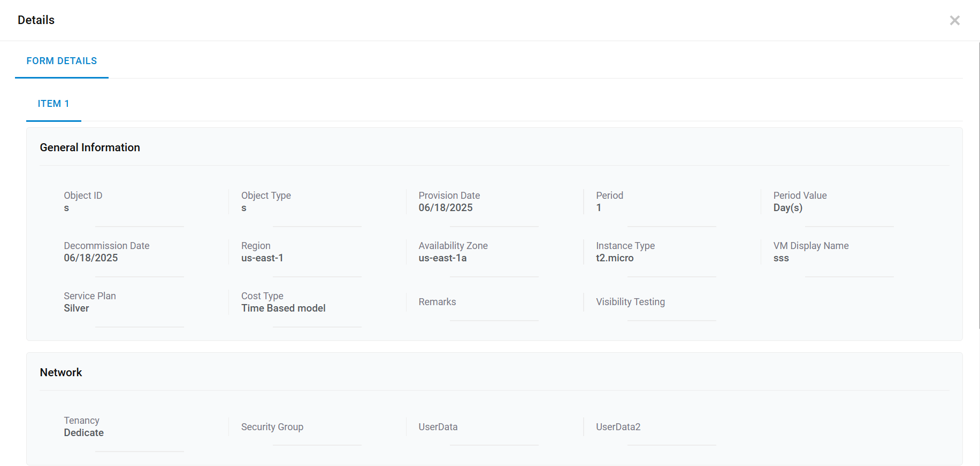The image size is (980, 466).
Task: Select the Object Type field value
Action: pos(300,208)
